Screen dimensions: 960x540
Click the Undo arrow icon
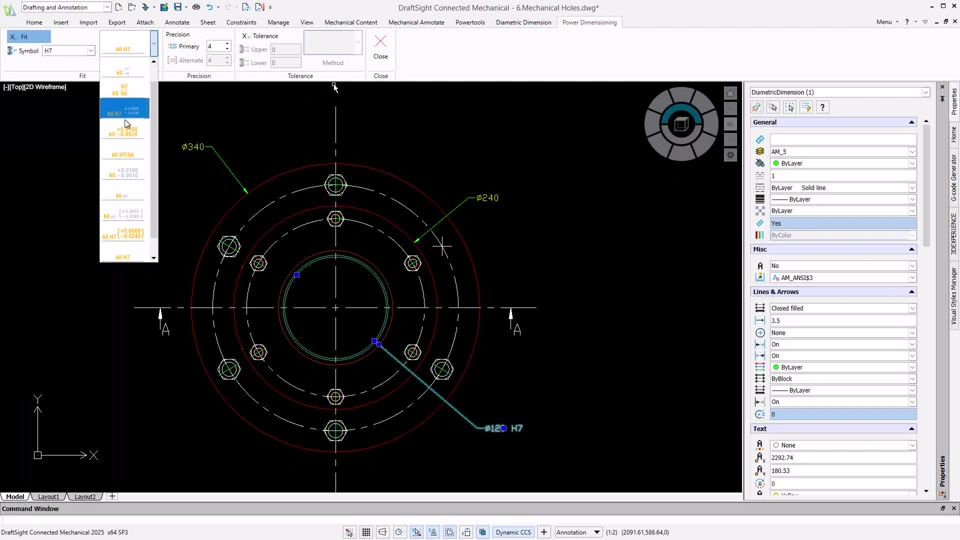[x=210, y=7]
